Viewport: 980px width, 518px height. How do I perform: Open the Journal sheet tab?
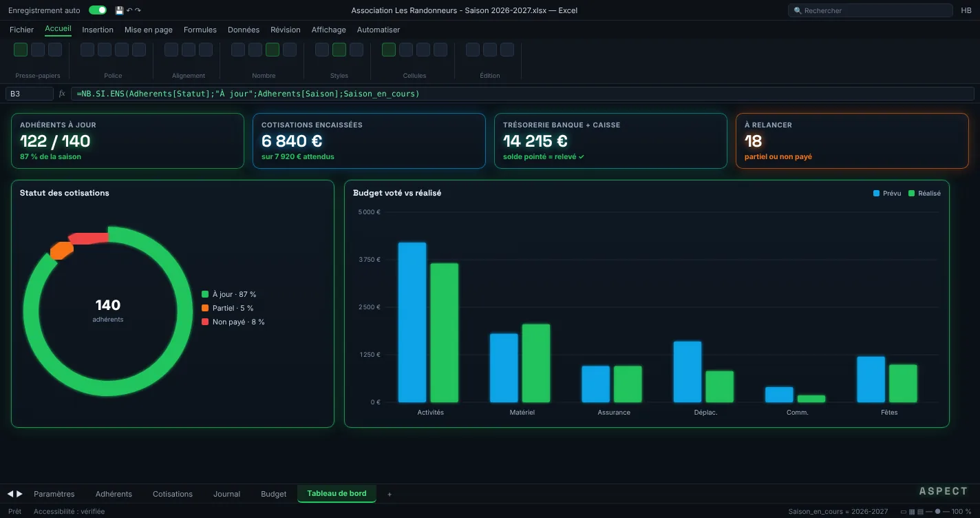point(227,494)
